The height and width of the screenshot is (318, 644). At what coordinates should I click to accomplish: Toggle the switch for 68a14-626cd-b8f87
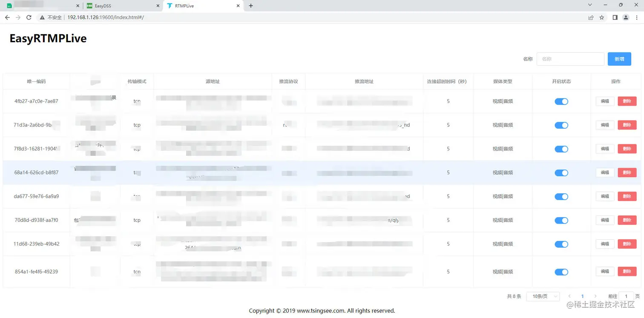tap(561, 173)
